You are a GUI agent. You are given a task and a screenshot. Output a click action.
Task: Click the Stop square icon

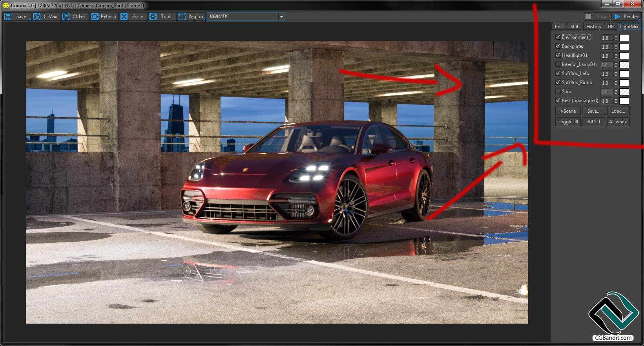(588, 16)
